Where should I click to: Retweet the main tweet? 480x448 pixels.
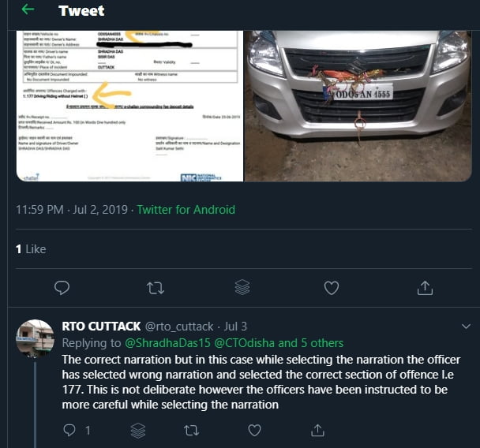(156, 288)
